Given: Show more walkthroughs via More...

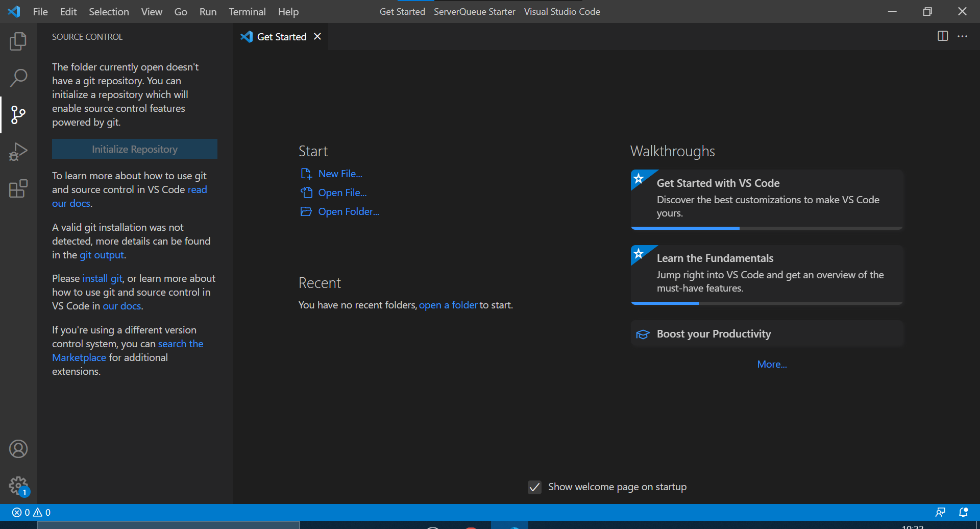Looking at the screenshot, I should (x=772, y=364).
